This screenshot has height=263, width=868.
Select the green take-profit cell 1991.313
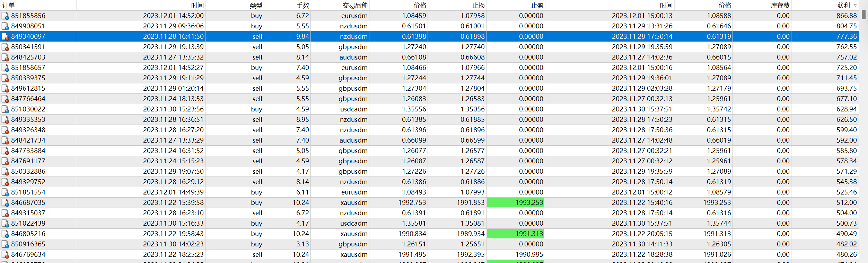coord(516,234)
